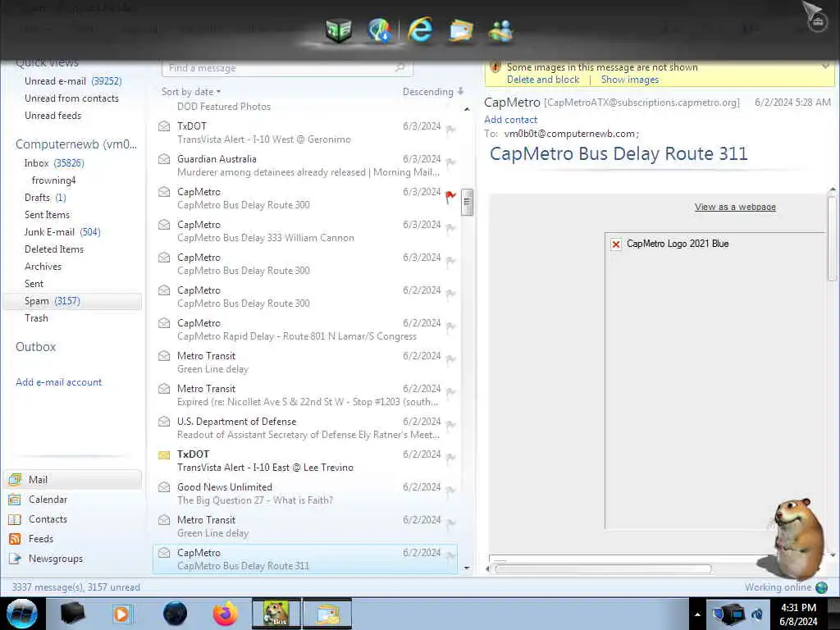Click Delete and block link

tap(543, 80)
